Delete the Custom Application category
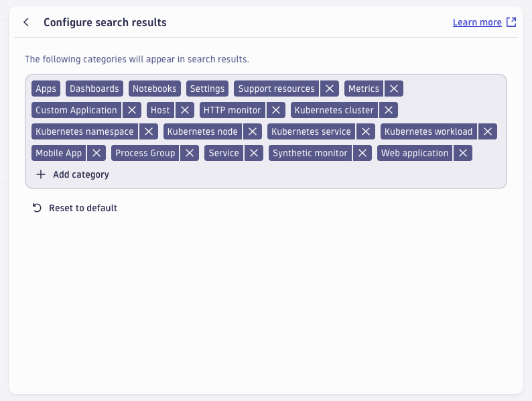This screenshot has width=532, height=401. 132,110
